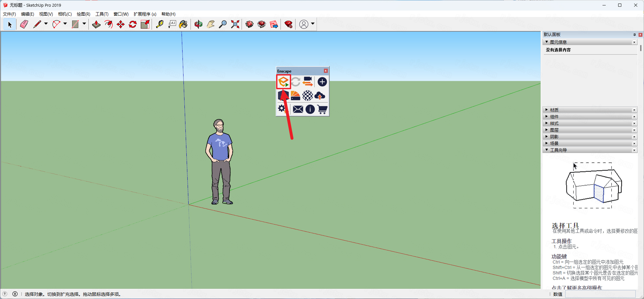Screen dimensions: 644x299
Task: Expand the 场景 panel
Action: [547, 143]
